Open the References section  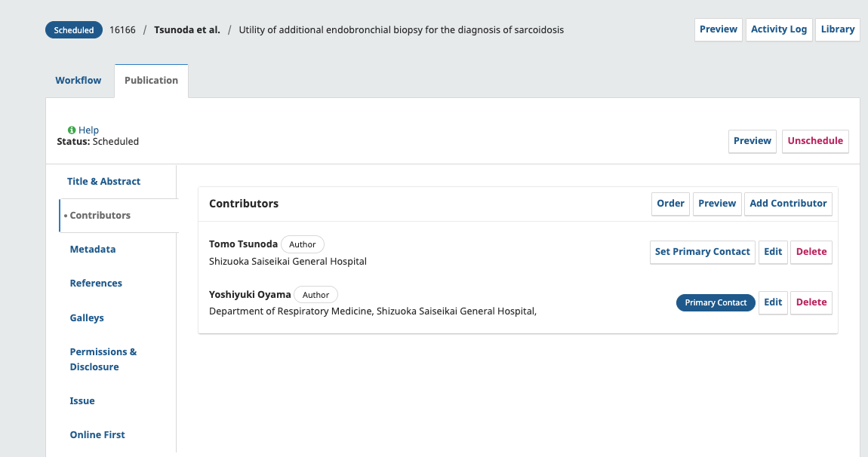(96, 284)
